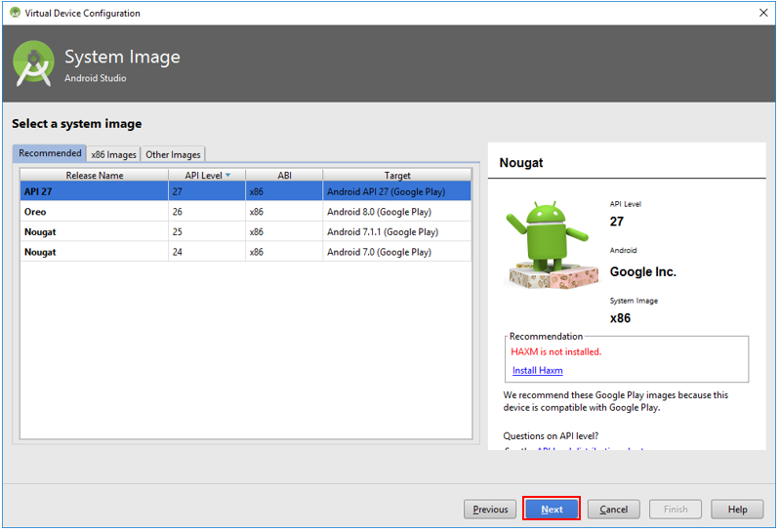Click the Android Studio logo in header
779x532 pixels.
[33, 63]
